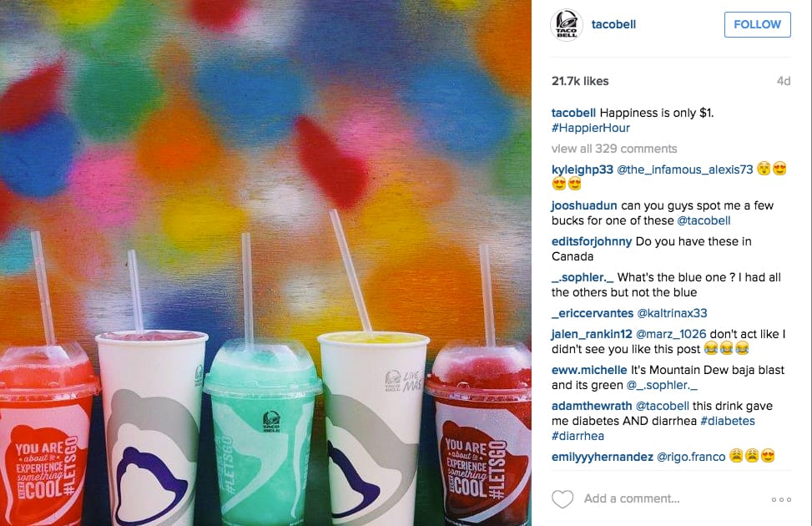The height and width of the screenshot is (526, 812).
Task: Open editsforjohnny's profile
Action: 592,241
